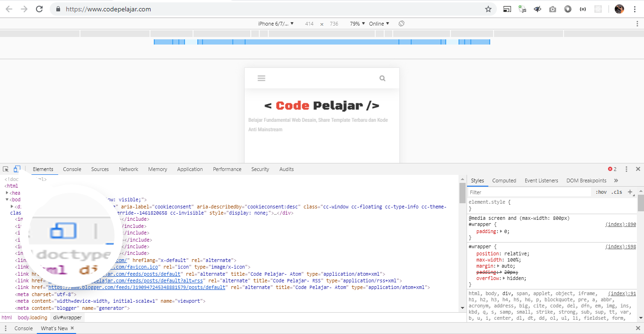Click the blue media query breakpoint bar
This screenshot has width=644, height=334.
[x=322, y=42]
